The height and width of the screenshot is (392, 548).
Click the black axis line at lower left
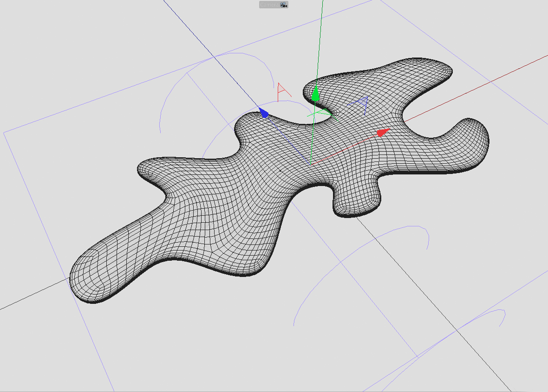28,297
